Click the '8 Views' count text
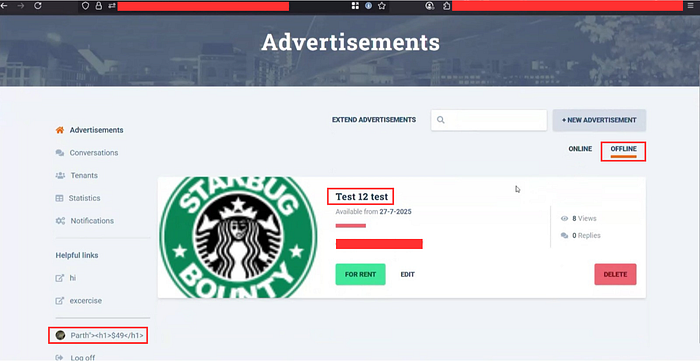 click(584, 219)
